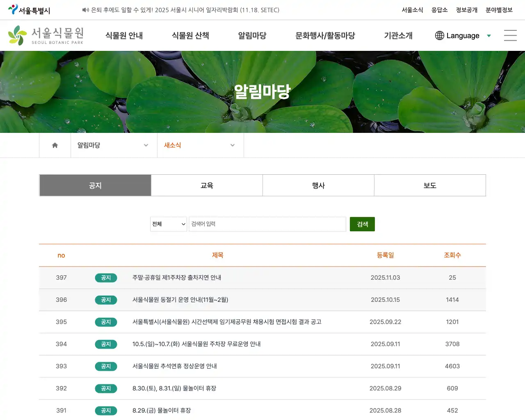Click inside the search keyword input field
The height and width of the screenshot is (420, 525).
coord(267,224)
